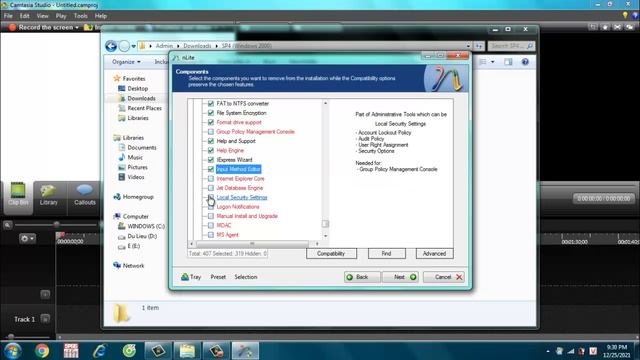The width and height of the screenshot is (640, 360).
Task: Check MDAC component checkbox
Action: (211, 225)
